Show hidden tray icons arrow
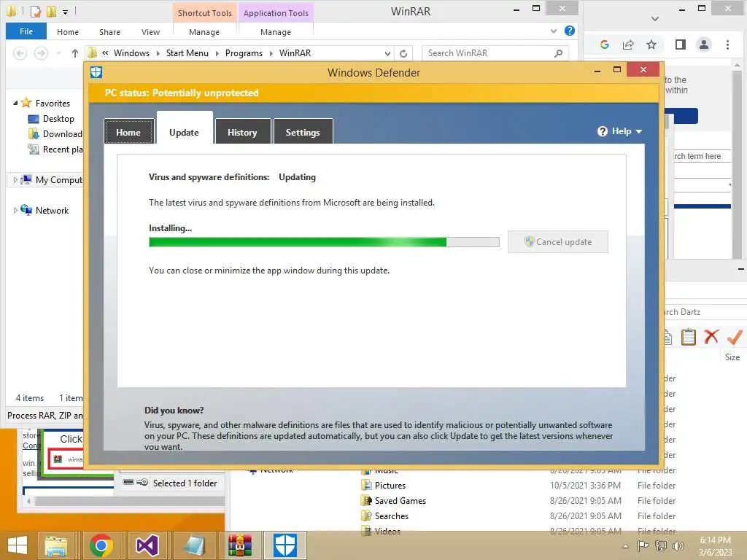The image size is (747, 560). [x=625, y=546]
